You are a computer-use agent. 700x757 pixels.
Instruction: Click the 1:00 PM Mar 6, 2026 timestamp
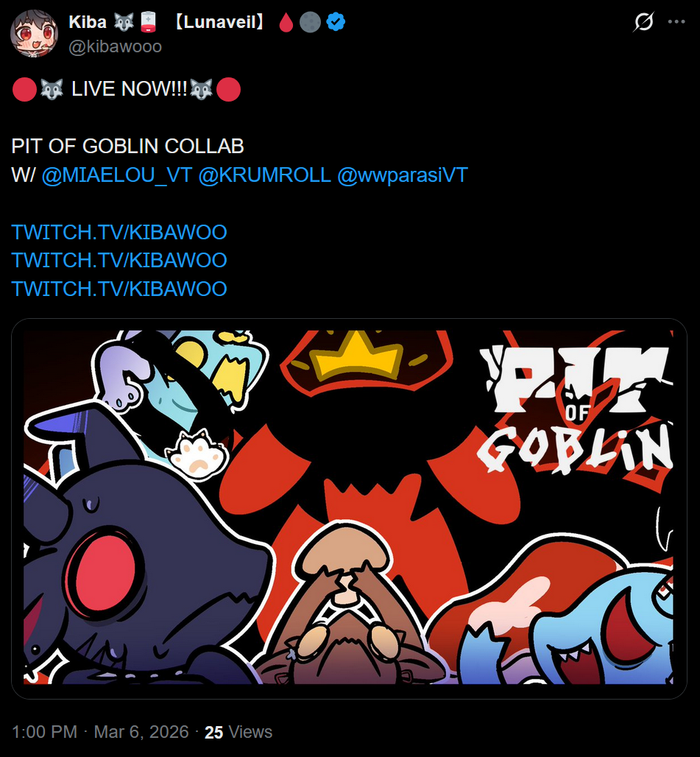(x=100, y=732)
